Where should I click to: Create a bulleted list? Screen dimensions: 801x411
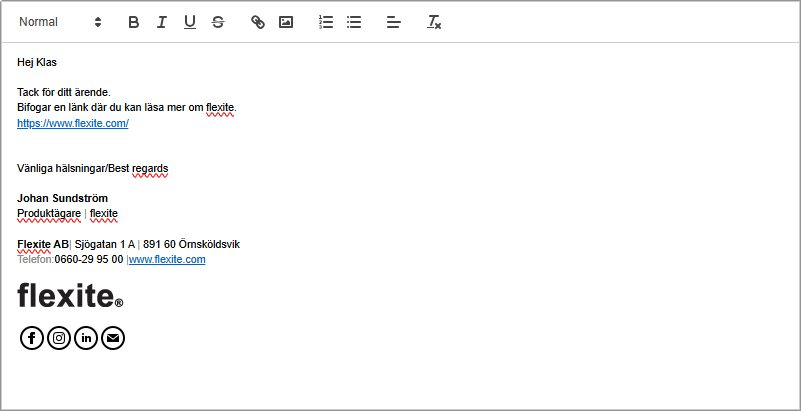354,22
